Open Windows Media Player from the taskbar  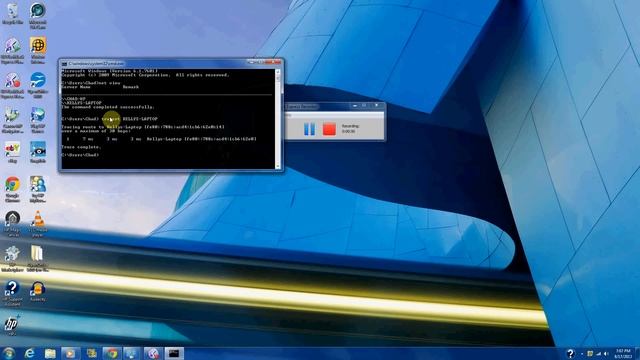[x=71, y=353]
